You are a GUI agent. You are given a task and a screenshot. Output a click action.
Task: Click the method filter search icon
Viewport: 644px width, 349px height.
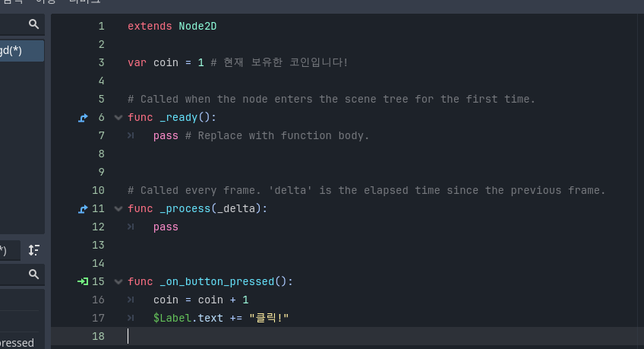[x=33, y=274]
